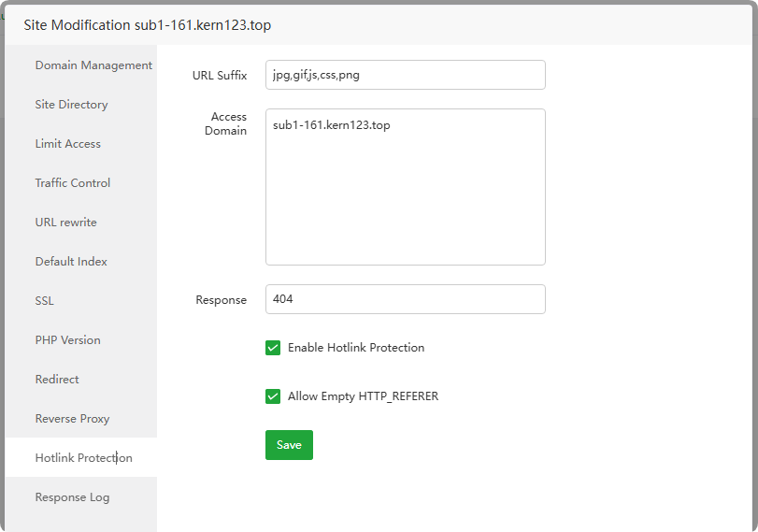
Task: Uncheck the Enable Hotlink Protection checkbox
Action: 273,348
